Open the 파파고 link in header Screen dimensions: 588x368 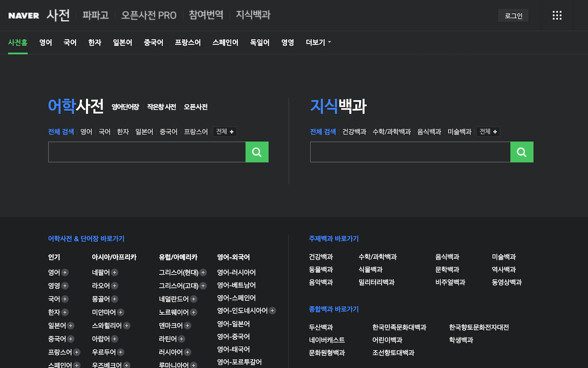(x=96, y=15)
